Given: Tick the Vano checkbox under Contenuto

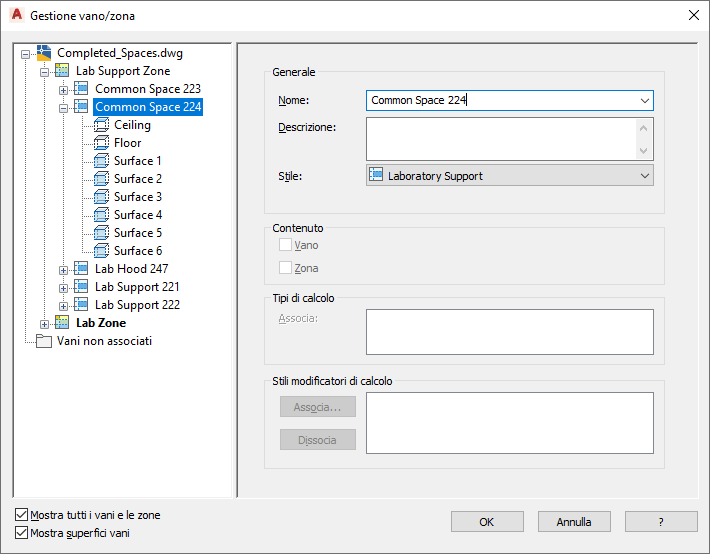Looking at the screenshot, I should pyautogui.click(x=285, y=245).
